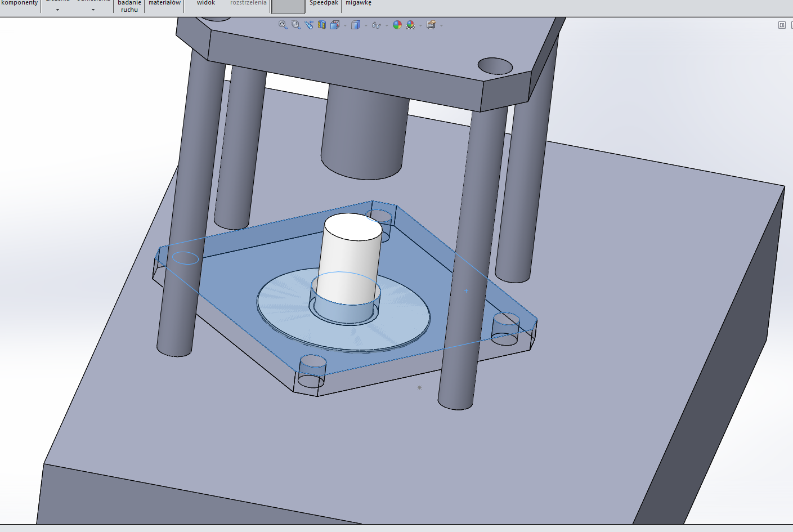The image size is (793, 532).
Task: Expand the Display Style dropdown arrow
Action: pos(366,25)
